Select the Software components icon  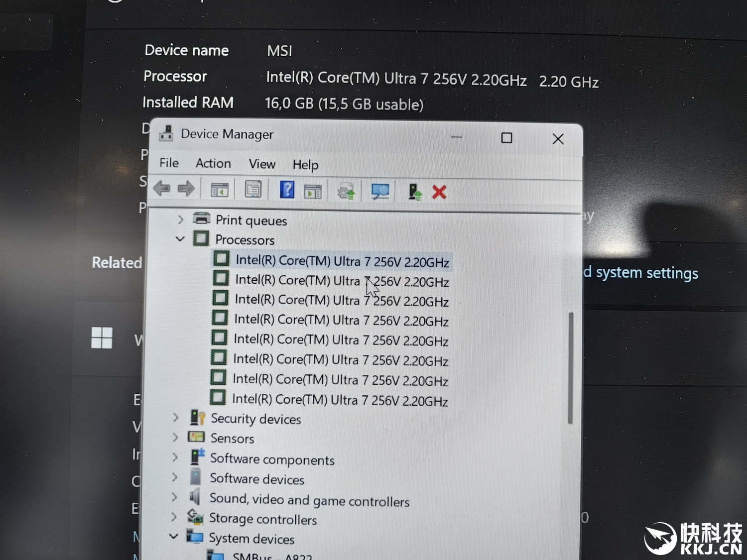[197, 456]
